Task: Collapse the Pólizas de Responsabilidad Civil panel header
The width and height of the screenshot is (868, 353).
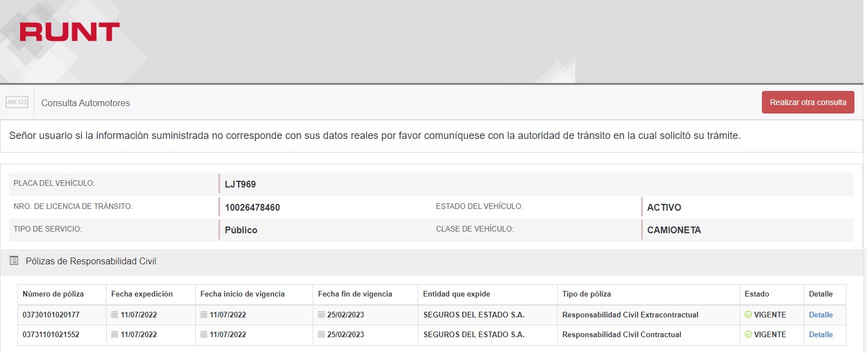Action: (91, 261)
